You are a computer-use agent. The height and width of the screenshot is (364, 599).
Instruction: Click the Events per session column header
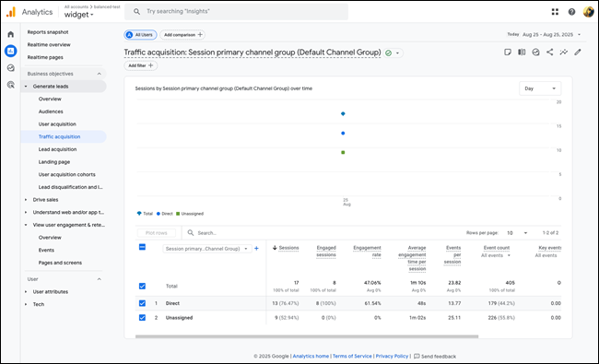tap(452, 254)
